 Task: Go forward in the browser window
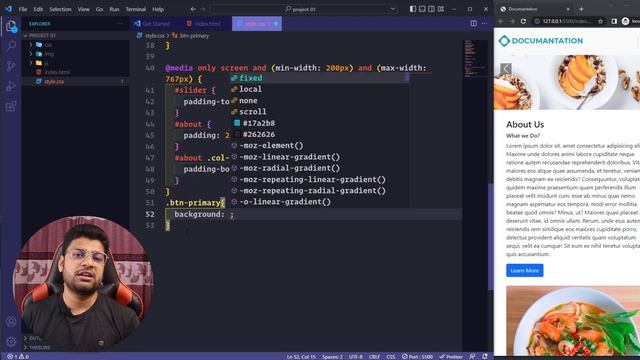[x=512, y=21]
